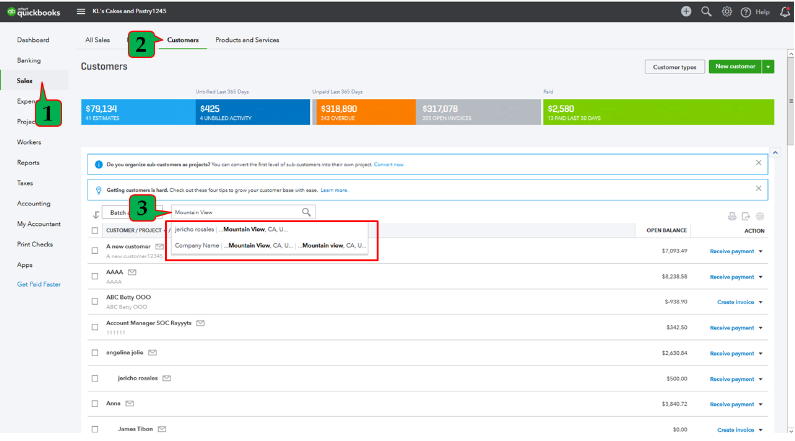Click the $425 Unbilled Activity bar

(x=252, y=112)
